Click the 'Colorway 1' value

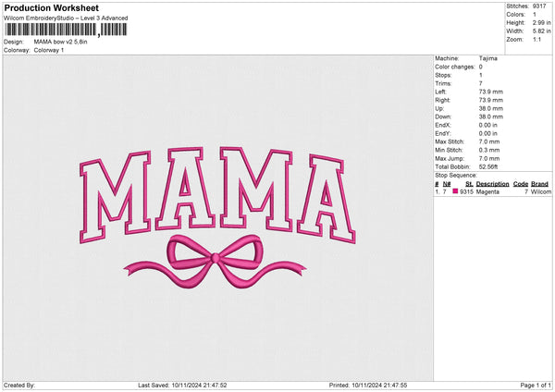click(49, 50)
